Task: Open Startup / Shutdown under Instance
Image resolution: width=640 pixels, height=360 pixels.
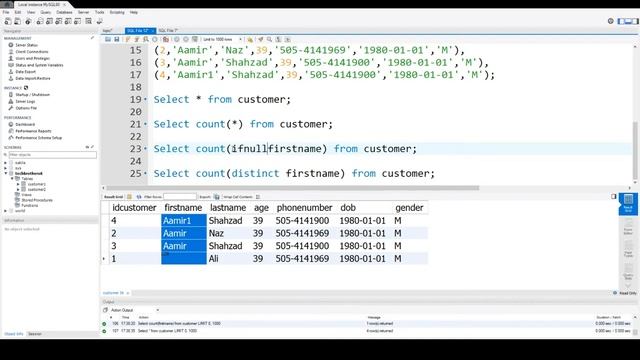Action: [x=32, y=95]
